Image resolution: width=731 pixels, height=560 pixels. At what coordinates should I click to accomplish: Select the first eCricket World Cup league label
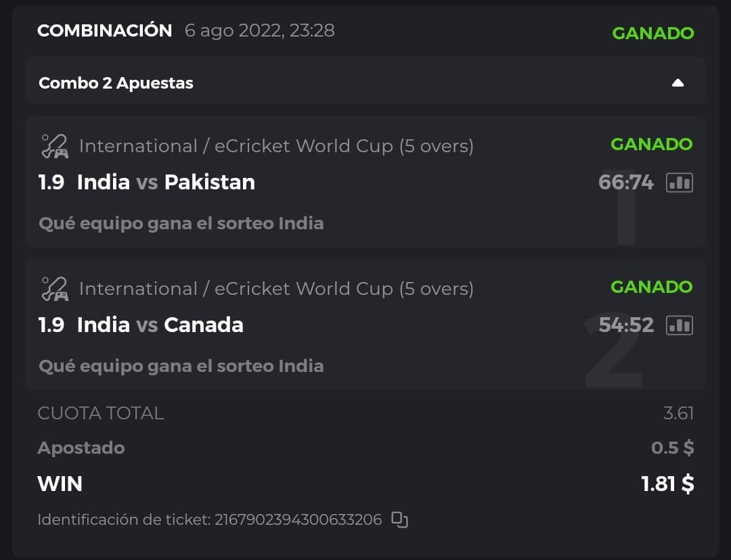pyautogui.click(x=276, y=146)
